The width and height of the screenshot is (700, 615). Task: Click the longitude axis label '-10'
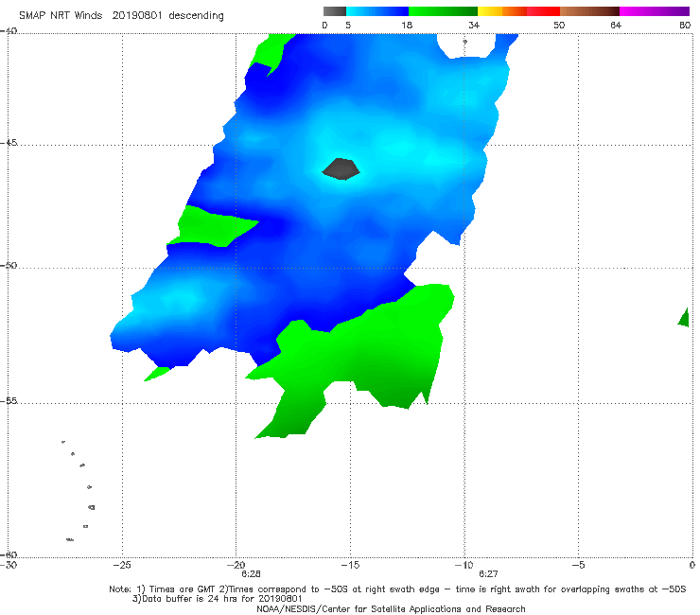pyautogui.click(x=464, y=565)
